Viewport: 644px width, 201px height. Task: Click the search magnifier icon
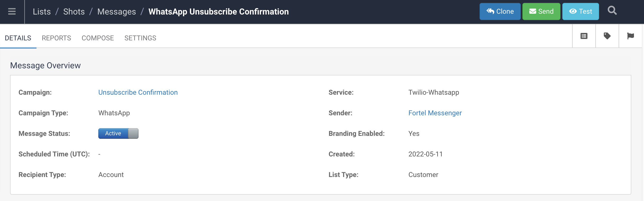(x=612, y=11)
